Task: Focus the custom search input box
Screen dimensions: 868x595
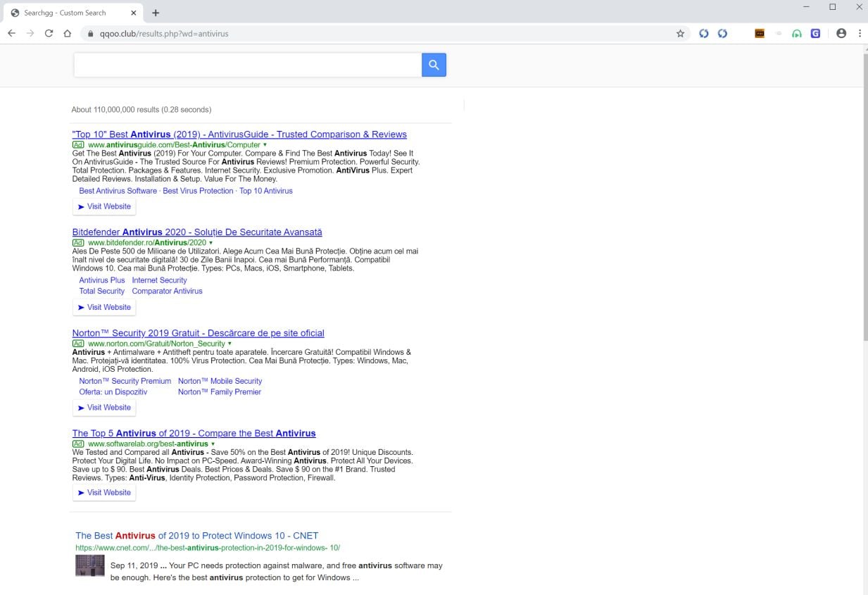Action: 247,65
